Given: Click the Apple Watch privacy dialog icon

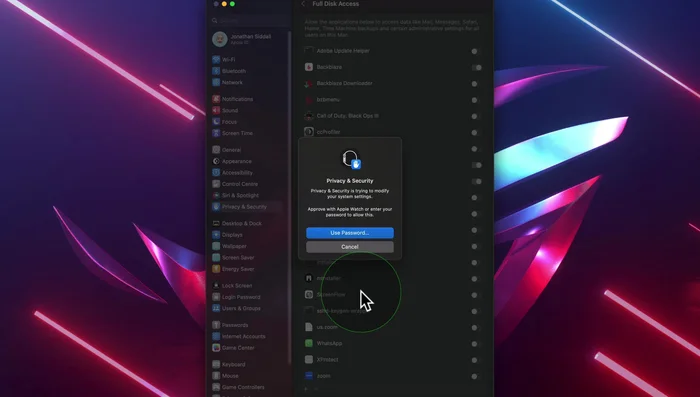Looking at the screenshot, I should tap(350, 159).
